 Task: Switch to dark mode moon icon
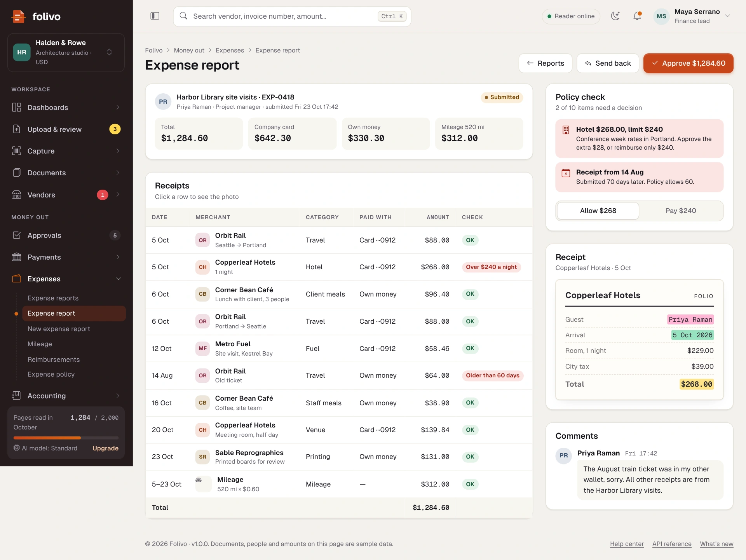tap(615, 16)
